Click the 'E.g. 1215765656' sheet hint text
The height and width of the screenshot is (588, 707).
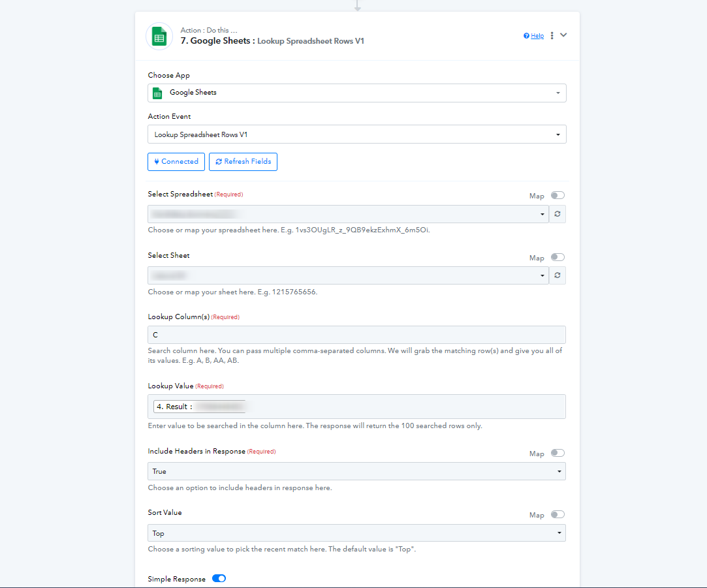point(287,292)
